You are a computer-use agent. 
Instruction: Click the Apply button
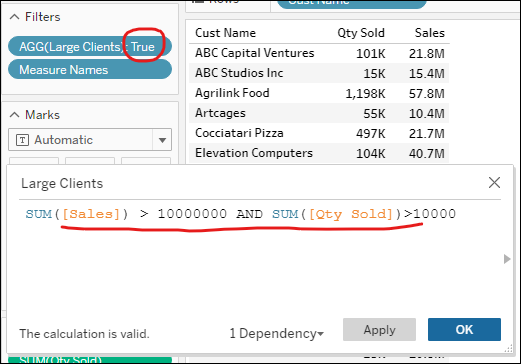pyautogui.click(x=379, y=330)
